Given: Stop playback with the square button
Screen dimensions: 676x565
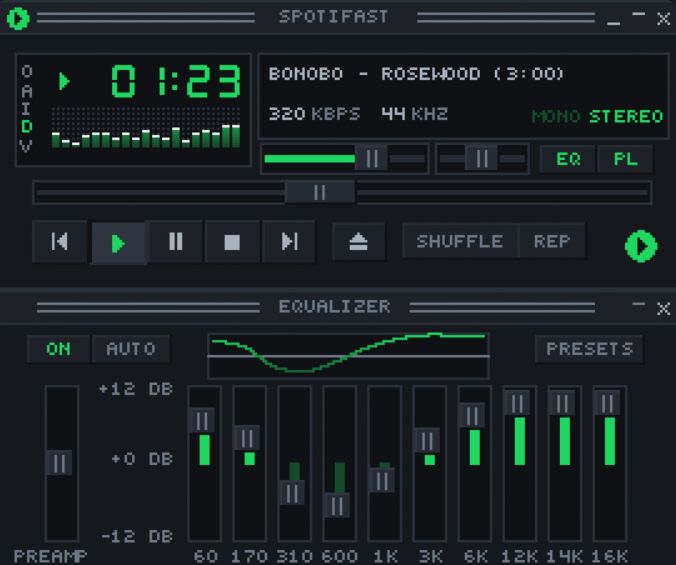Looking at the screenshot, I should [232, 241].
